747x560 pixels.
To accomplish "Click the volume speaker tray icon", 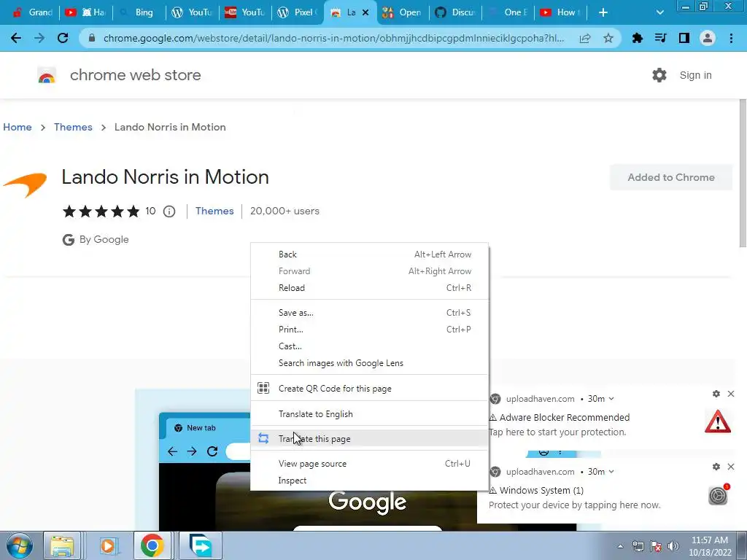I will pyautogui.click(x=673, y=546).
